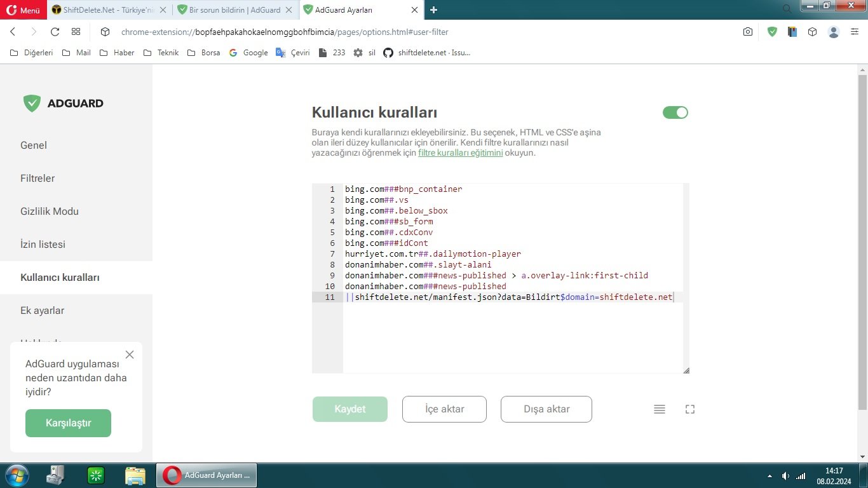The image size is (868, 488).
Task: Open the AdGuard shield extension icon
Action: click(771, 31)
